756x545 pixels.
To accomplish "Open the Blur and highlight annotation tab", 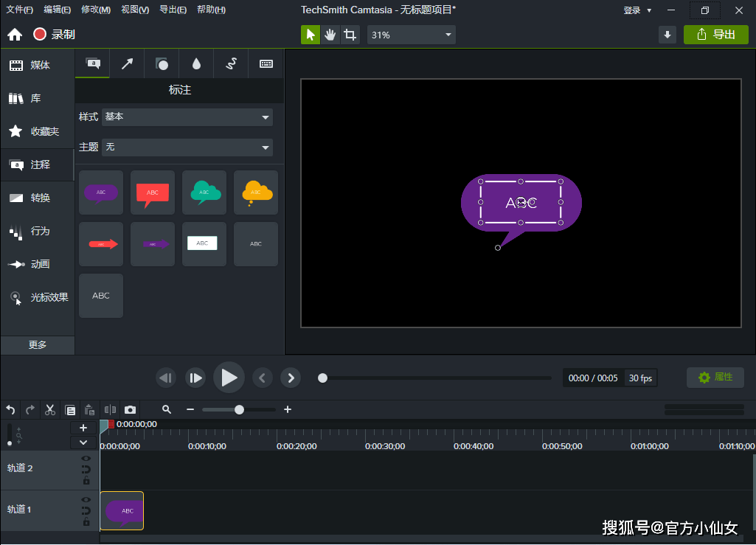I will [x=196, y=64].
